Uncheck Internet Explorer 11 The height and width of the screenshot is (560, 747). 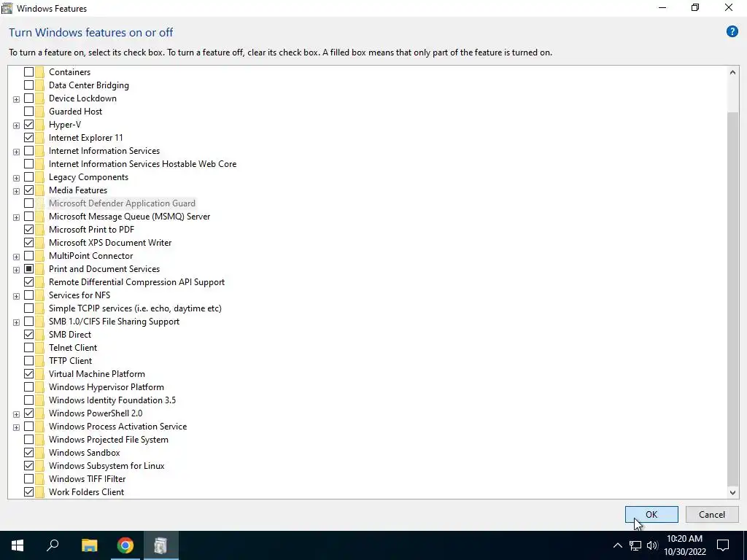28,138
